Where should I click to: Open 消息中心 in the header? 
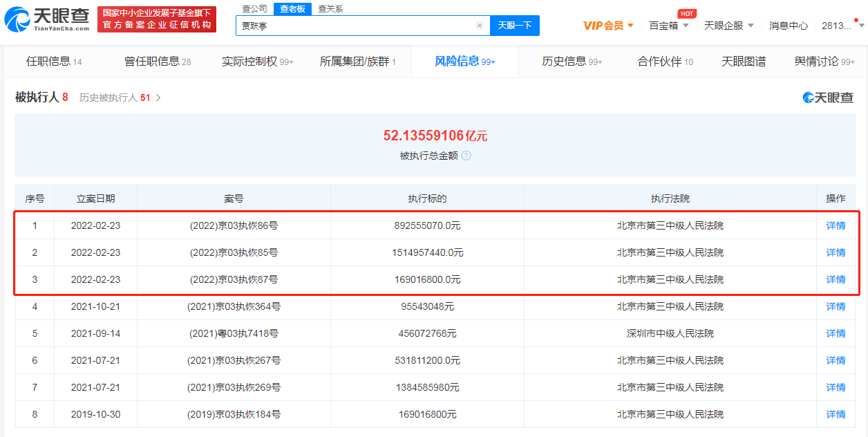click(x=789, y=26)
